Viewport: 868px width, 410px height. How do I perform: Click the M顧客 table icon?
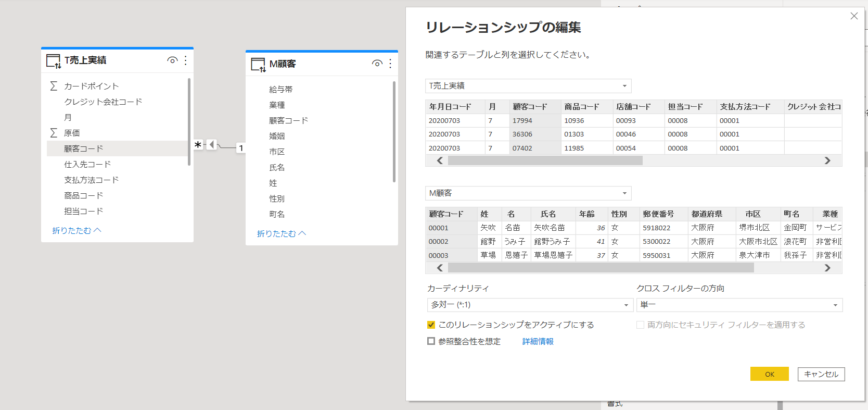258,65
